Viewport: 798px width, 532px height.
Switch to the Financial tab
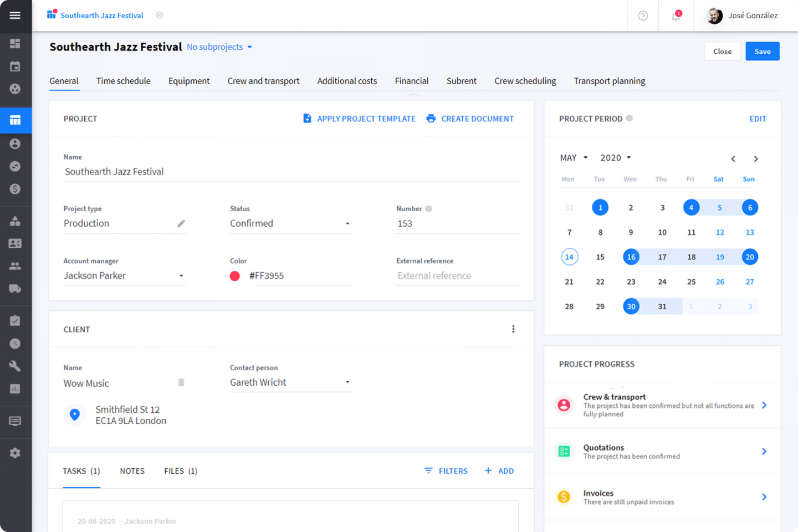coord(412,81)
